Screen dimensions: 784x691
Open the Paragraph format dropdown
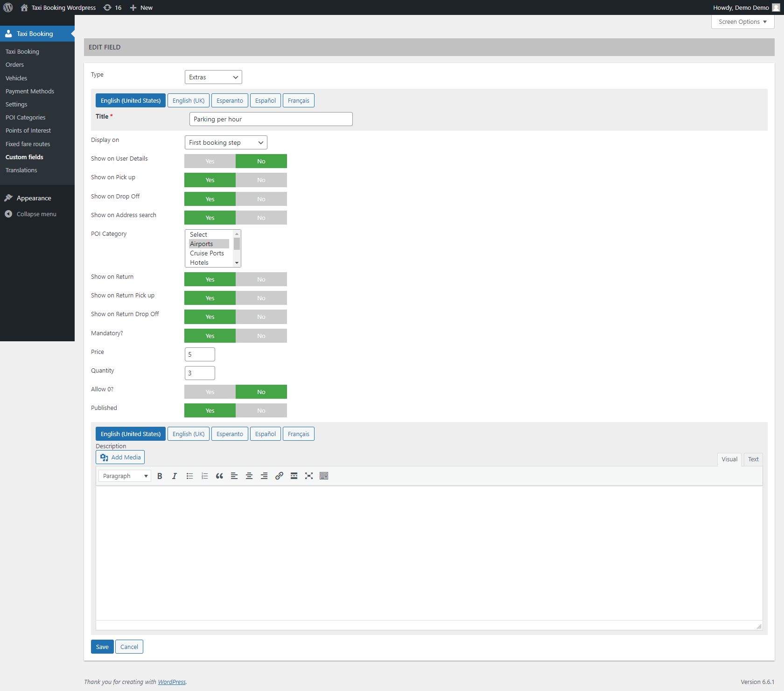click(x=125, y=476)
